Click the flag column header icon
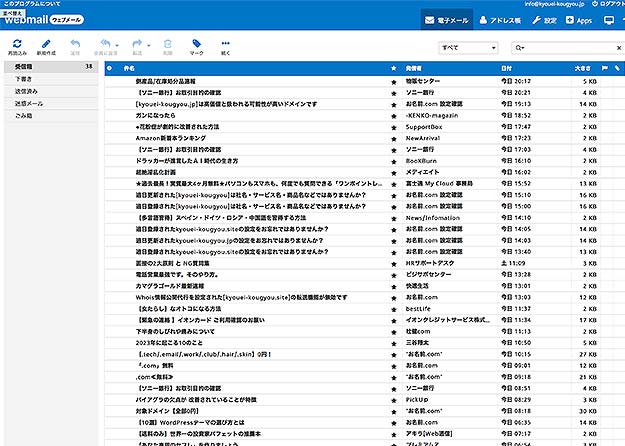 tap(603, 67)
